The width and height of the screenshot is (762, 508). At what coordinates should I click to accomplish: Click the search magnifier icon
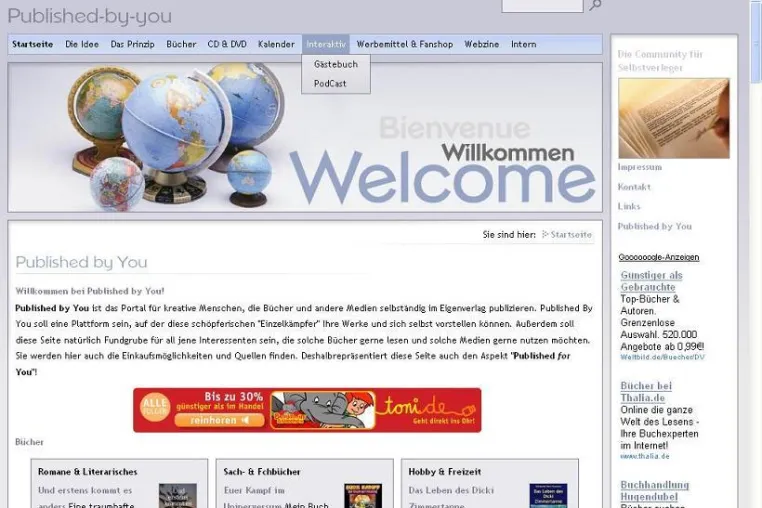pyautogui.click(x=595, y=5)
